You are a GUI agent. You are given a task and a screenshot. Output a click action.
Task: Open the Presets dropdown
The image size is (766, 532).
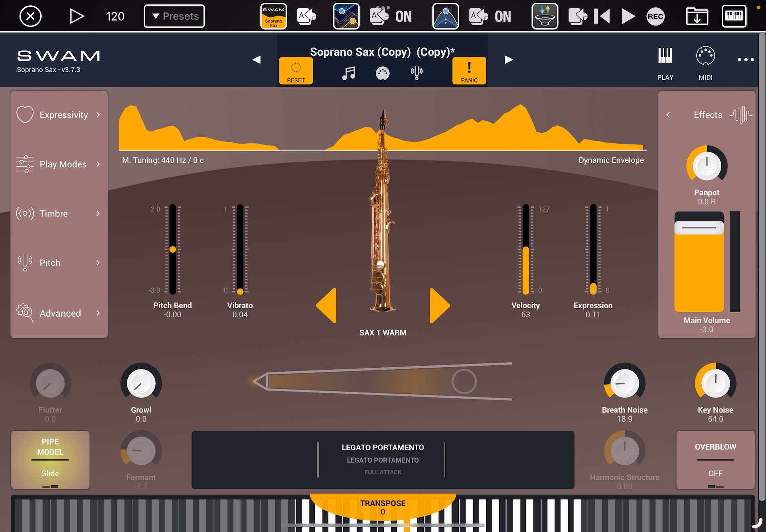pos(174,16)
